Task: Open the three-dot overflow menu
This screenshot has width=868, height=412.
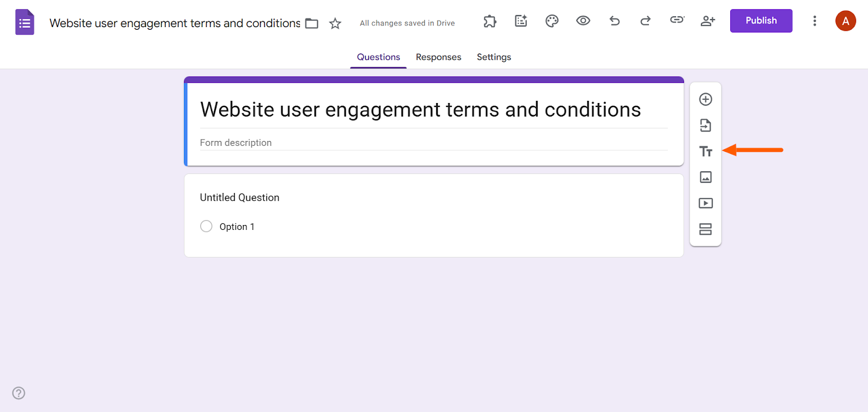Action: click(x=815, y=21)
